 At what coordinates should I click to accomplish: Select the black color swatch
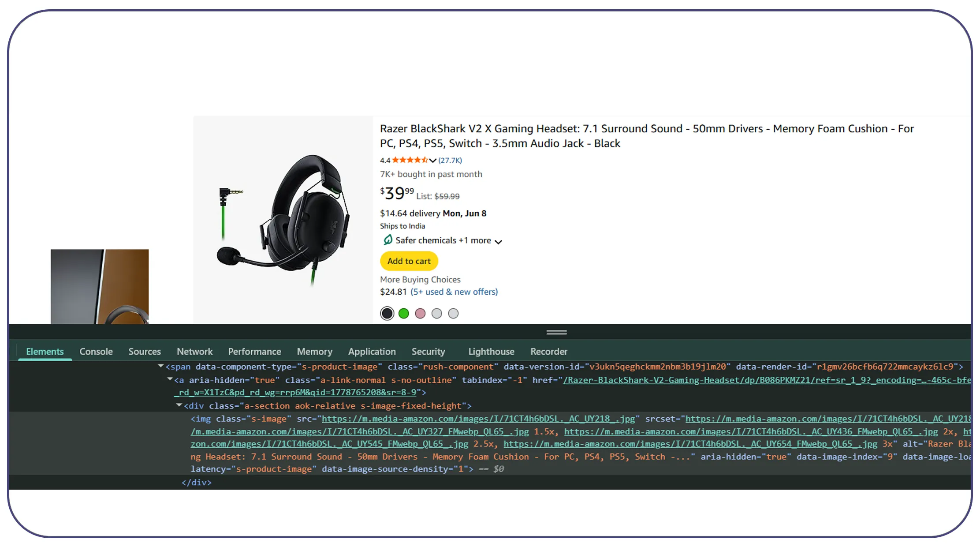point(387,314)
